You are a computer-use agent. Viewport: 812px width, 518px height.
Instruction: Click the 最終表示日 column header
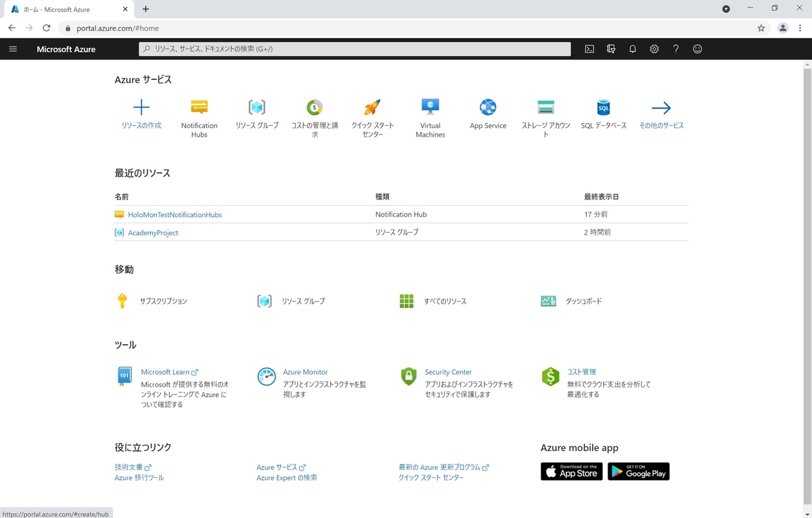pos(602,197)
